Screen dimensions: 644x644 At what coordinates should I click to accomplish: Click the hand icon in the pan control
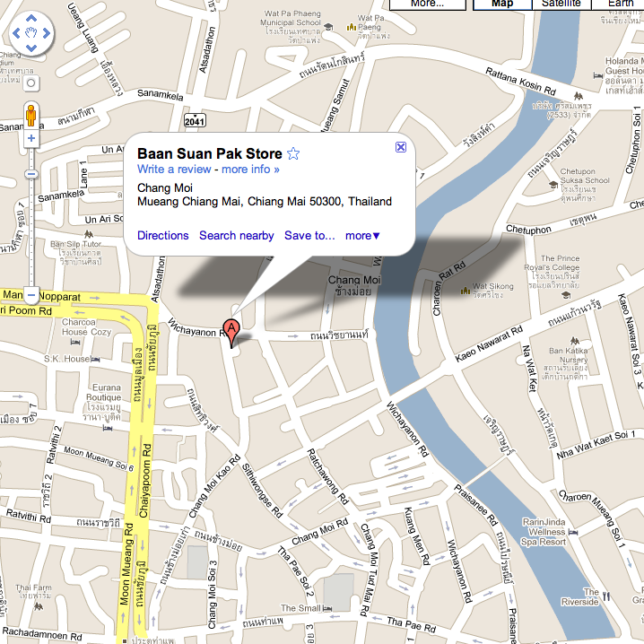pyautogui.click(x=31, y=33)
